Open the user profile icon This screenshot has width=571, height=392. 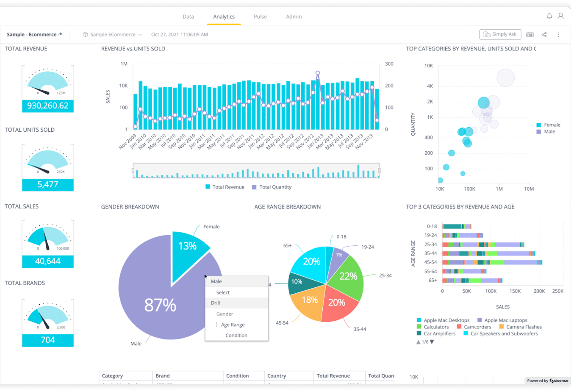click(560, 16)
